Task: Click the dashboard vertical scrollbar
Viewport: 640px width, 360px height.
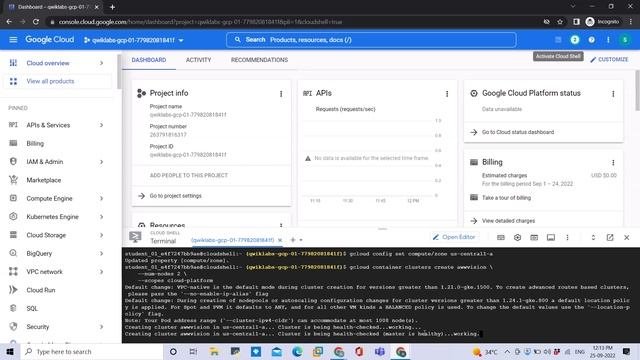Action: coord(637,90)
